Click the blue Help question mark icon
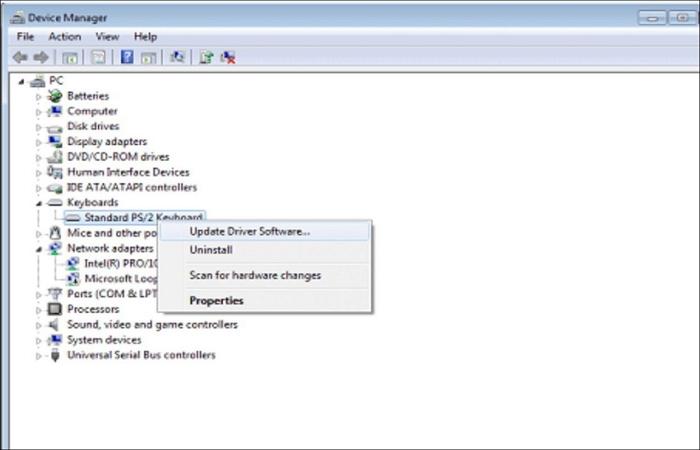Viewport: 700px width, 450px height. pos(127,57)
